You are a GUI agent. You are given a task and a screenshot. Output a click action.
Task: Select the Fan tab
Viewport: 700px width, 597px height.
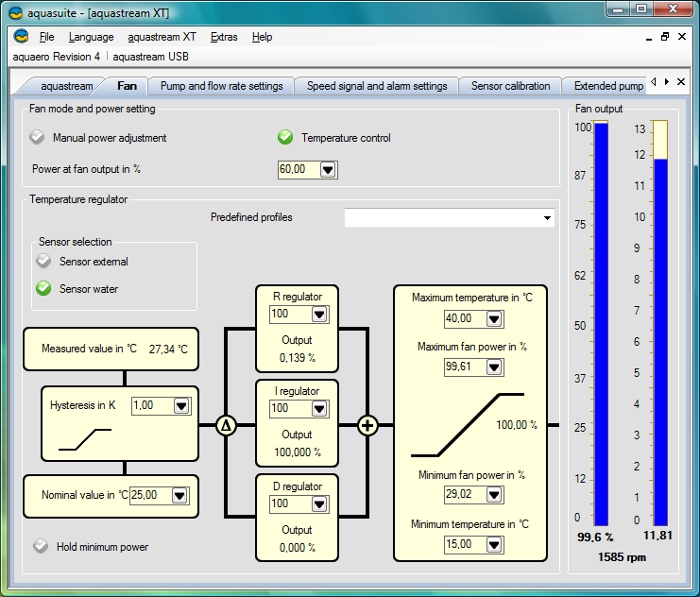tap(127, 86)
